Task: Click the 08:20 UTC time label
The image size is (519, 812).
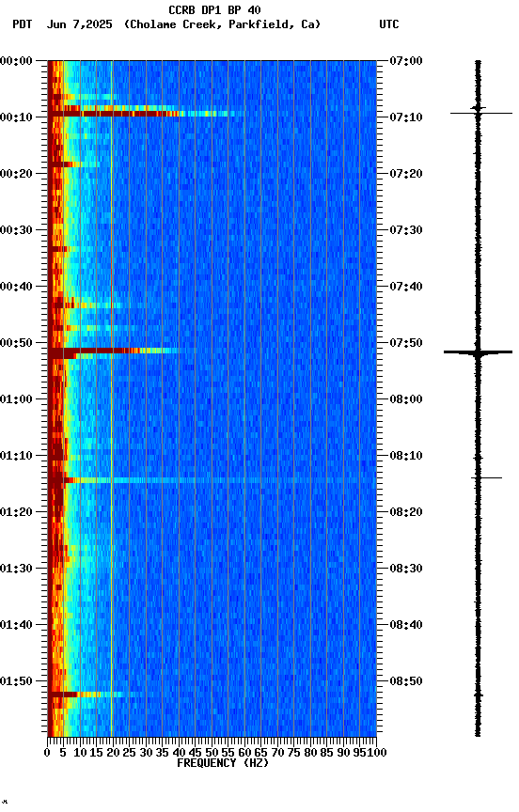Action: [406, 513]
